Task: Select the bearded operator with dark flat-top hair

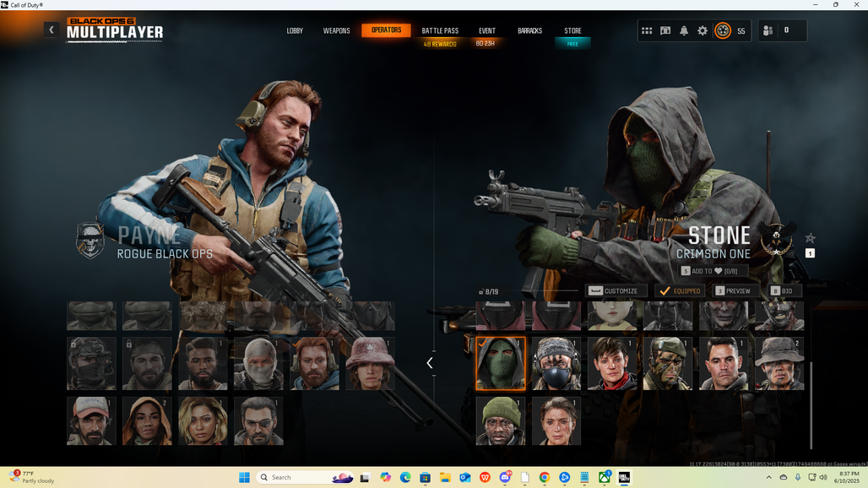Action: tap(203, 364)
